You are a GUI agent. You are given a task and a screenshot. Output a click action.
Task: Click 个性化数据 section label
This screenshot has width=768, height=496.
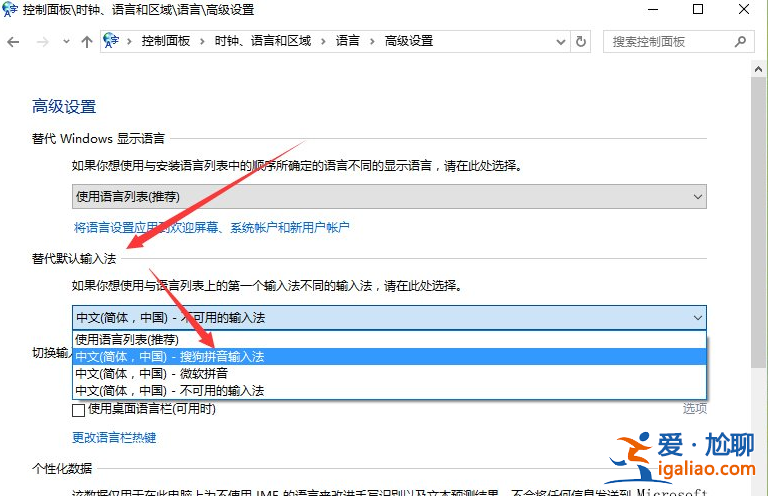62,469
